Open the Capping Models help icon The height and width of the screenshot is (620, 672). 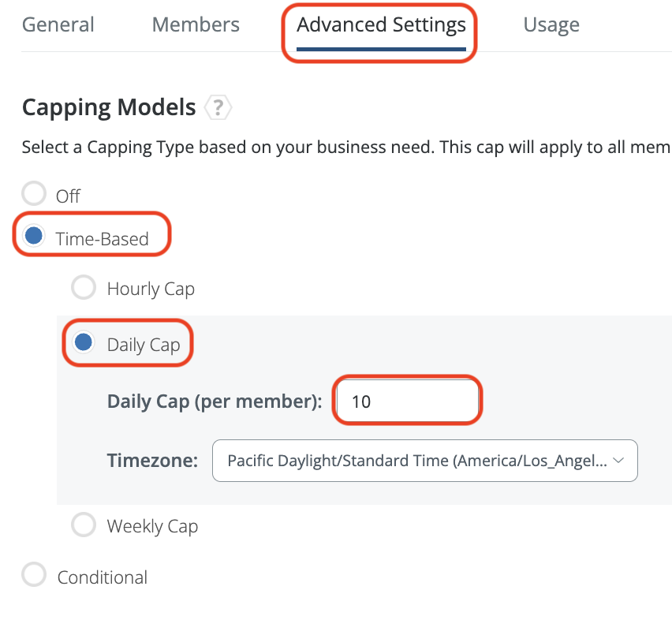[217, 108]
